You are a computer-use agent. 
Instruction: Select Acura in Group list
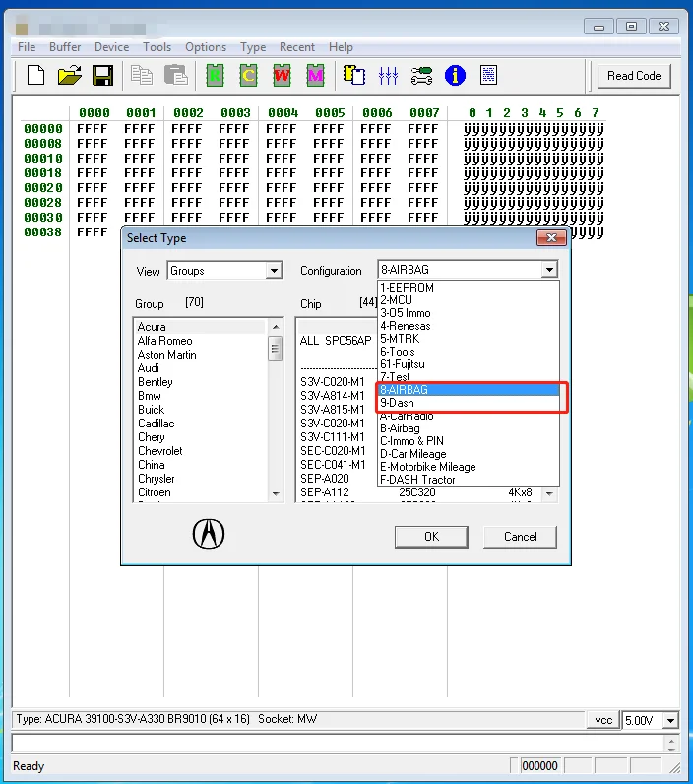(200, 327)
